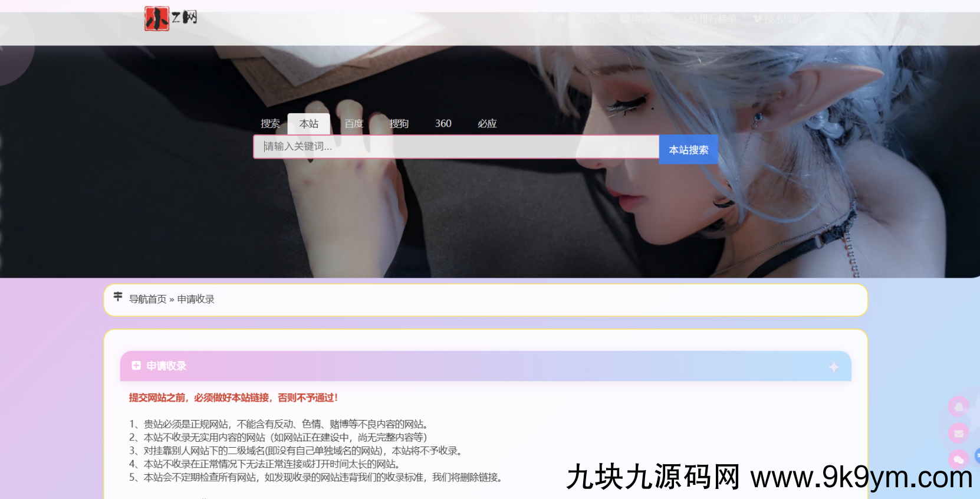
Task: Select the 本站 search tab
Action: click(x=308, y=124)
